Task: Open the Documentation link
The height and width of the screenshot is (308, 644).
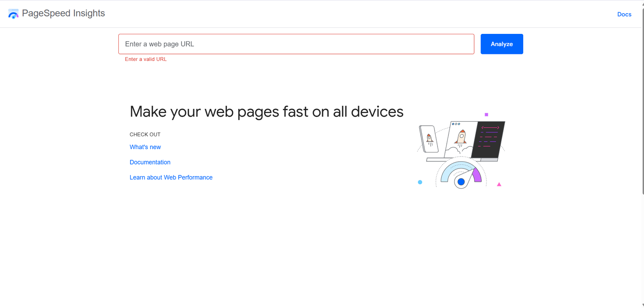Action: (x=150, y=162)
